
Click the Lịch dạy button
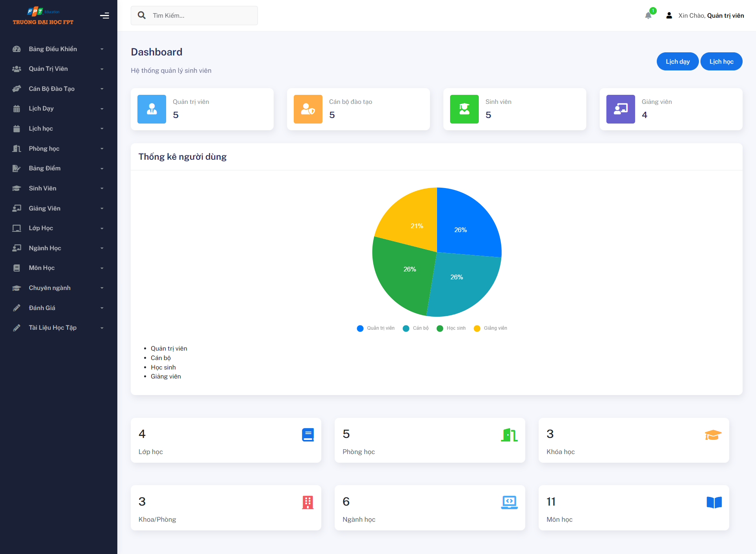point(677,61)
